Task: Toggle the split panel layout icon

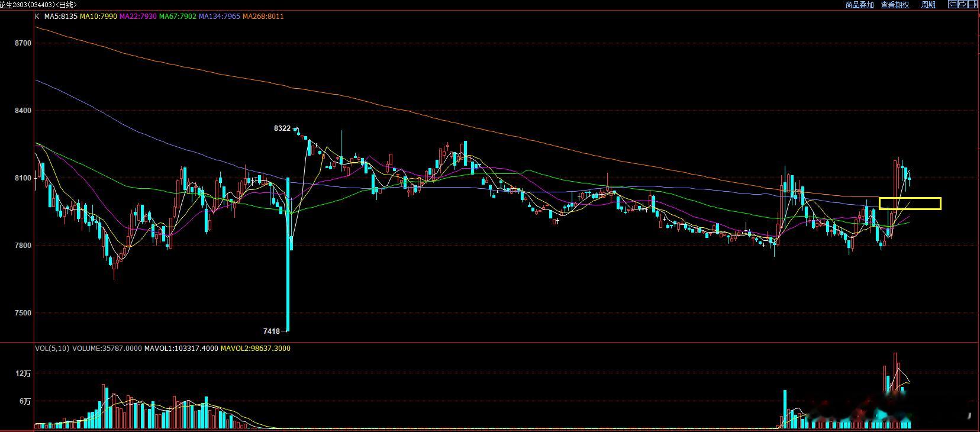Action: [972, 4]
